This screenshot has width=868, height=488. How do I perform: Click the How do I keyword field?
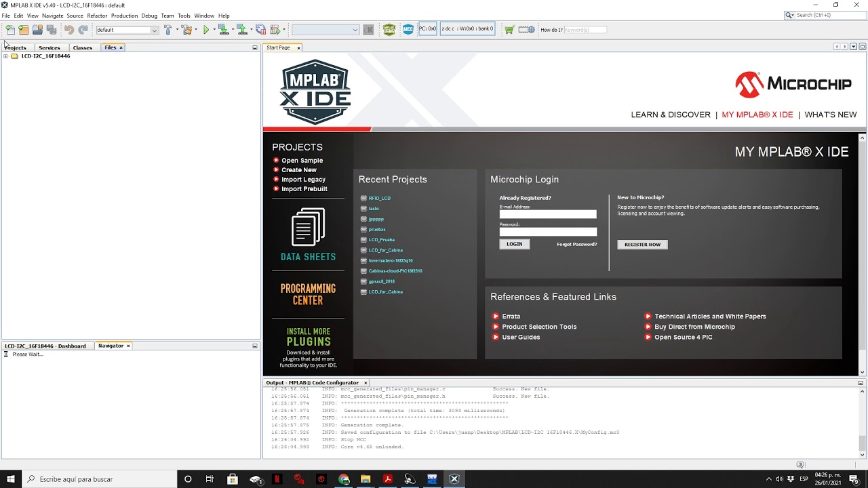pyautogui.click(x=585, y=30)
